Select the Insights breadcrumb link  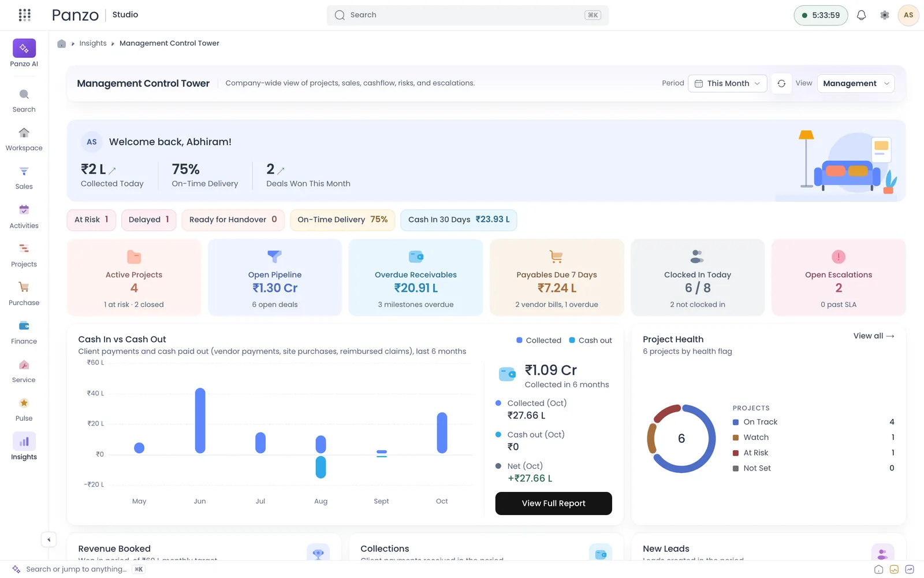[93, 43]
